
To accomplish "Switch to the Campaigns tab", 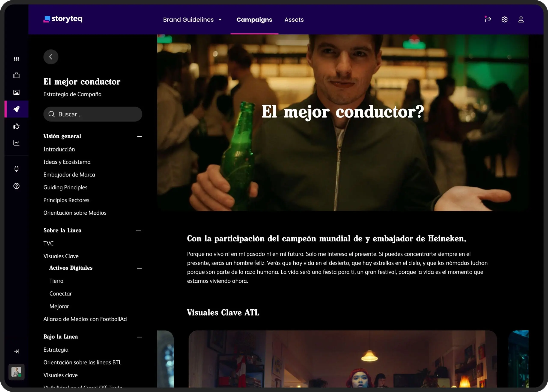I will click(254, 19).
